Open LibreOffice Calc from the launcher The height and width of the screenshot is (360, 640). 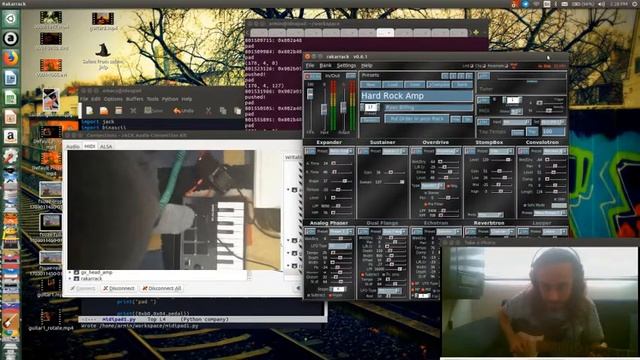[11, 97]
